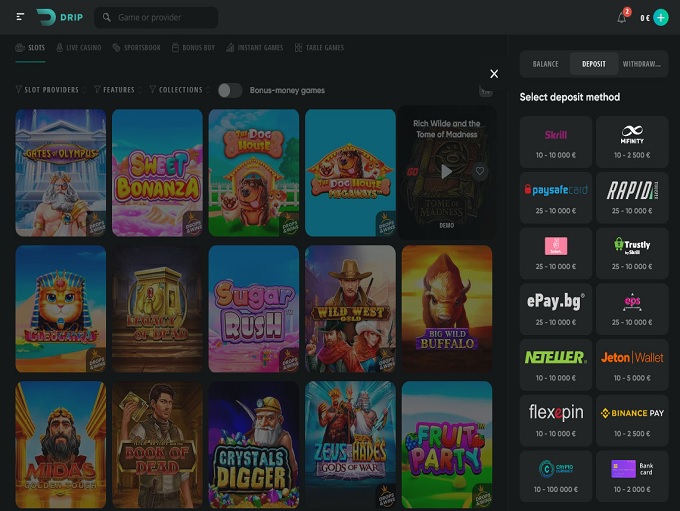
Task: Open the Sportsbook tab
Action: [136, 47]
